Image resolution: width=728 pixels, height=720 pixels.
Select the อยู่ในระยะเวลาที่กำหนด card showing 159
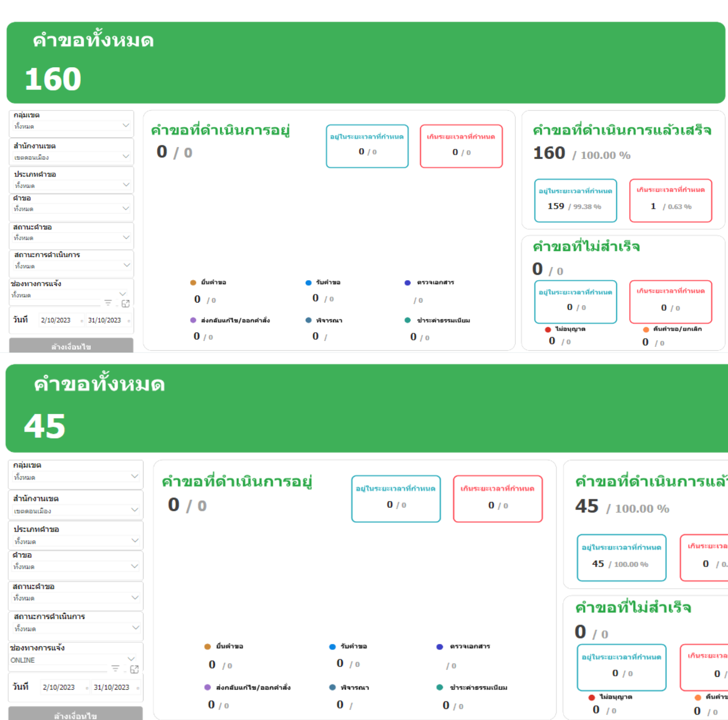coord(575,200)
